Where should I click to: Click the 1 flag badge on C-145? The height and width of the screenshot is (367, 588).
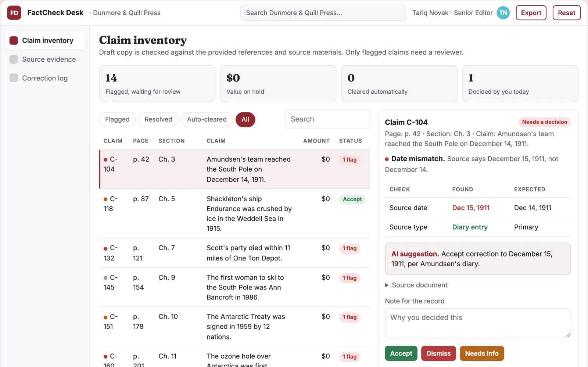click(x=349, y=278)
